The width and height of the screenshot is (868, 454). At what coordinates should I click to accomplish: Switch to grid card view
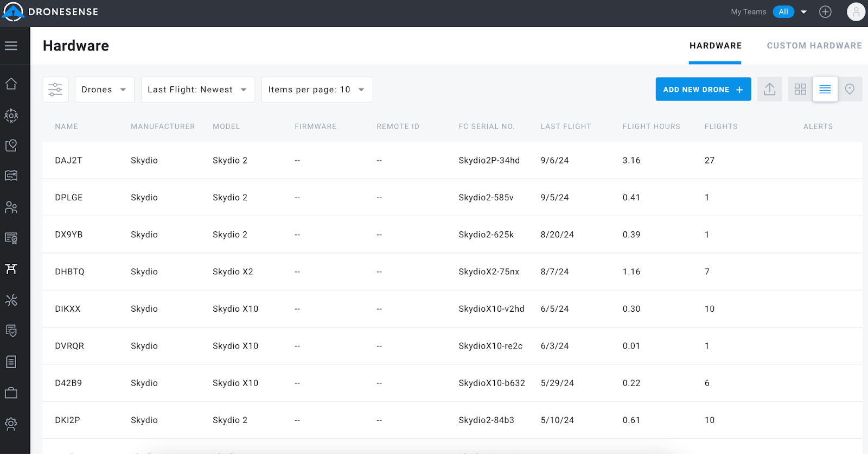click(x=800, y=89)
